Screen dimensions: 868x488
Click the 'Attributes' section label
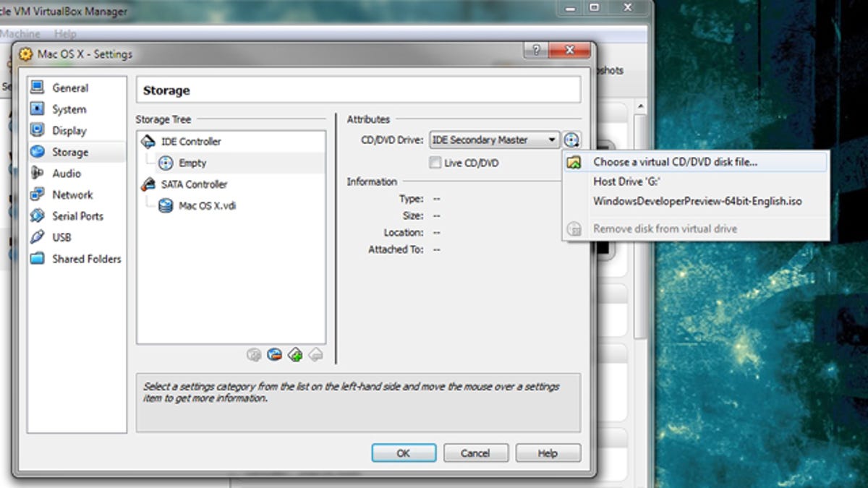click(368, 119)
